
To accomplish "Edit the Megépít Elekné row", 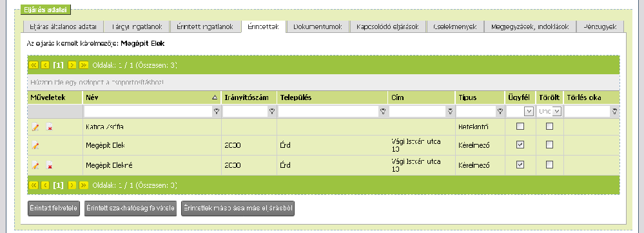I will coord(35,165).
